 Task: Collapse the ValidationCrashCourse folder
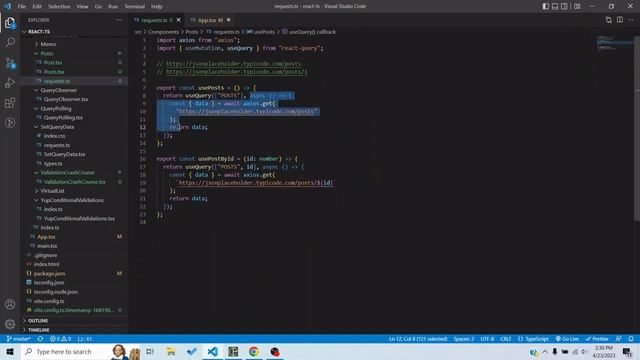[67, 173]
